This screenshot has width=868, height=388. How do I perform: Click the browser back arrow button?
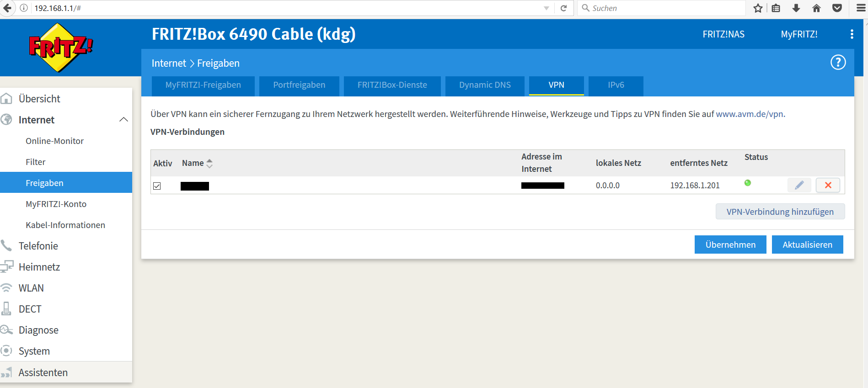click(x=7, y=8)
